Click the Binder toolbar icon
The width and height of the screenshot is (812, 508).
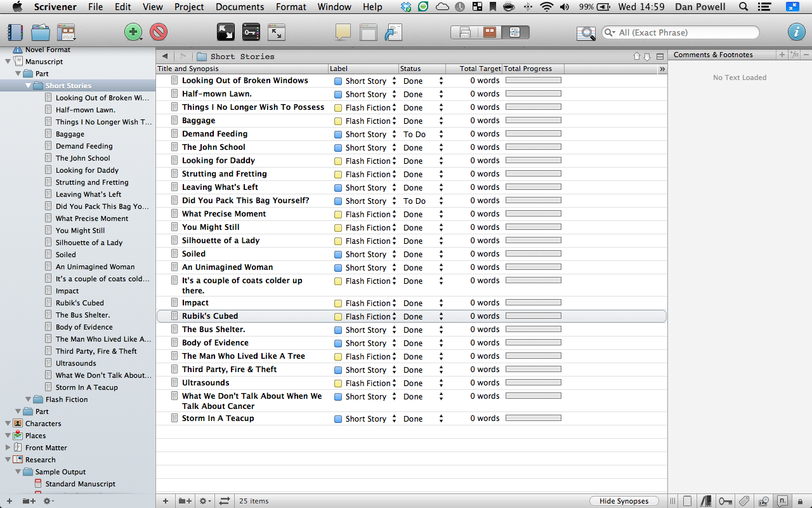pyautogui.click(x=15, y=32)
